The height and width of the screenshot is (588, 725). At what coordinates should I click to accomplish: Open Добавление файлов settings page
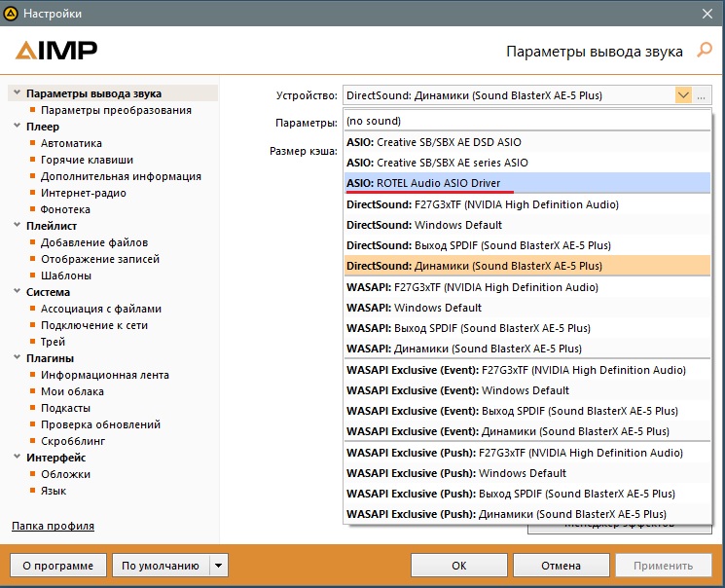(x=94, y=242)
